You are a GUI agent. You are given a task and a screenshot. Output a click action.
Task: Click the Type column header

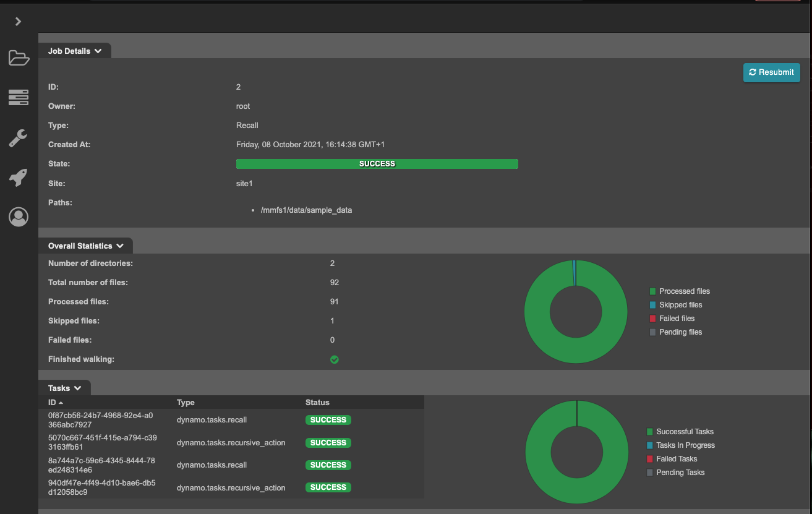point(186,403)
